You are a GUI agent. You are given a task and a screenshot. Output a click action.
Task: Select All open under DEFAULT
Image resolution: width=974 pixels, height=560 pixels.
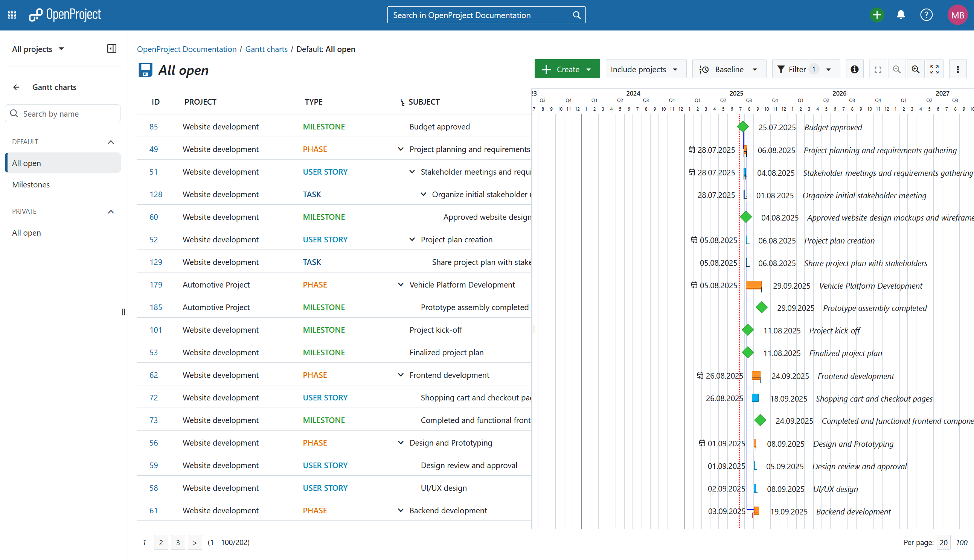click(63, 163)
